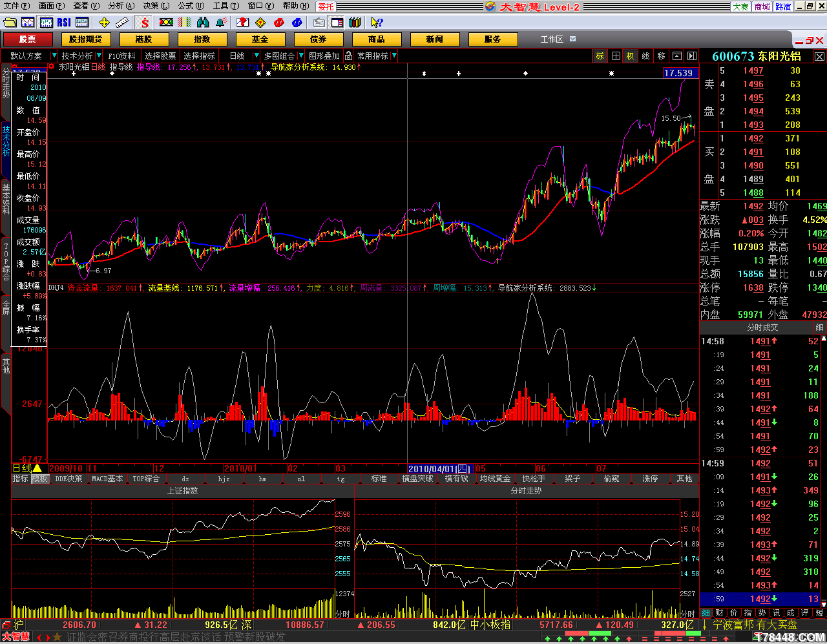
Task: Open the 分析 Analysis menu
Action: pyautogui.click(x=121, y=6)
